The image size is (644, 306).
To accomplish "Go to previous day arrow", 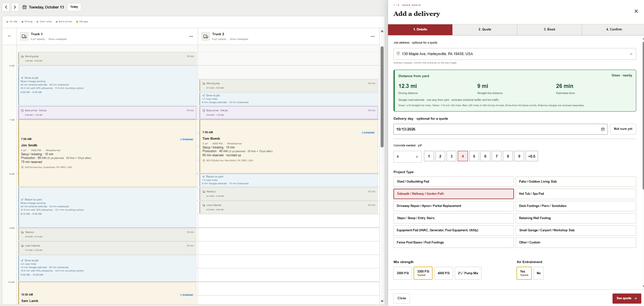I will tap(6, 7).
